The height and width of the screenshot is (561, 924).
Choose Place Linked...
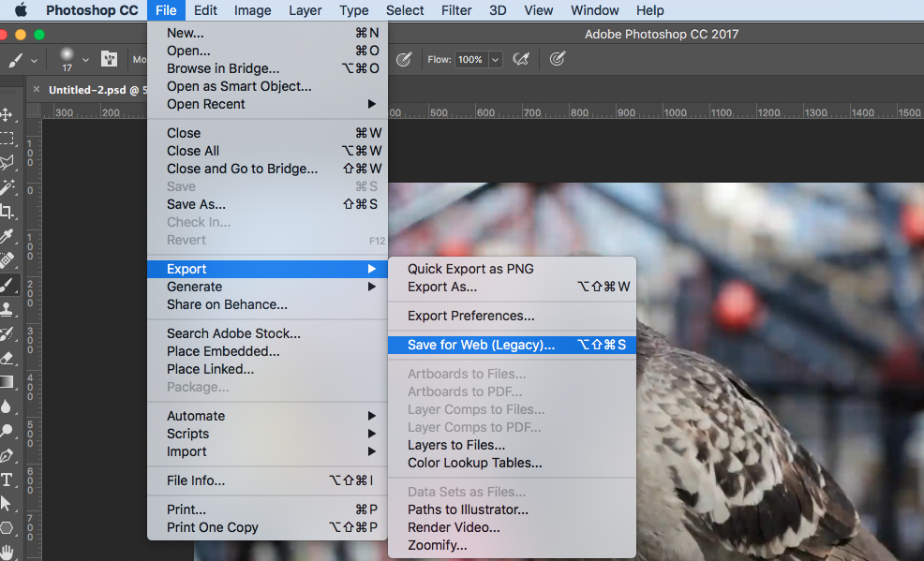coord(267,369)
